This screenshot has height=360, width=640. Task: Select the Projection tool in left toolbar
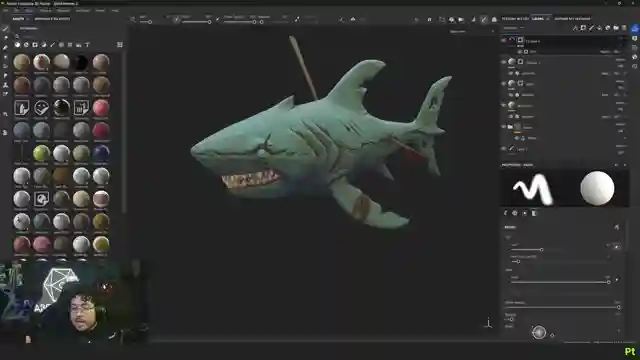pos(5,47)
